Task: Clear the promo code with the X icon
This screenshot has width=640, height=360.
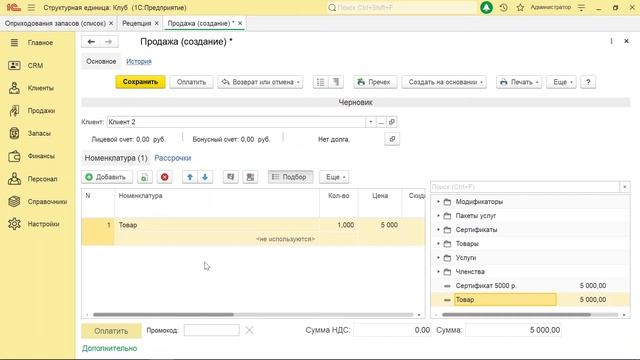Action: [249, 330]
